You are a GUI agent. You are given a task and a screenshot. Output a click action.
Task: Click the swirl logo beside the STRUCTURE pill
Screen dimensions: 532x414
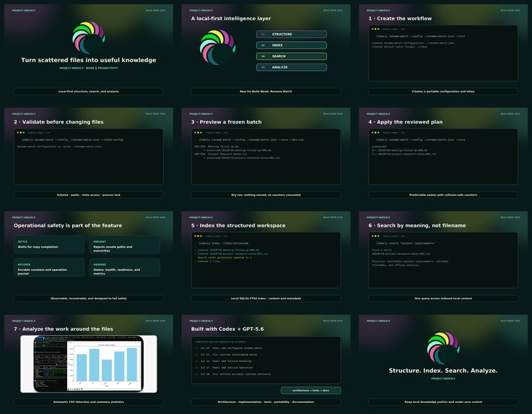coord(217,47)
